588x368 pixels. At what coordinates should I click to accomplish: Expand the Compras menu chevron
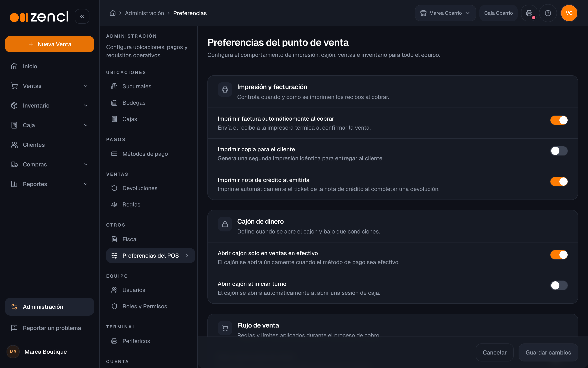tap(86, 165)
